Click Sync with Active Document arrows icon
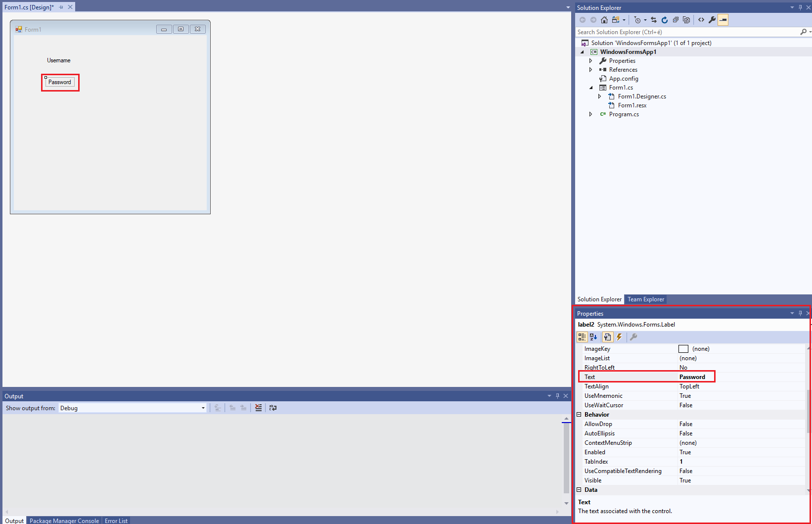Image resolution: width=812 pixels, height=524 pixels. point(654,20)
